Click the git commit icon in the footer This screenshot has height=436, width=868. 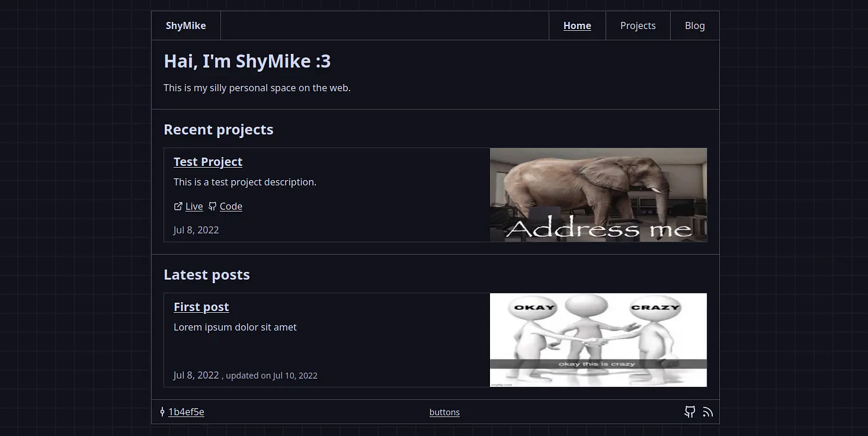[x=162, y=412]
